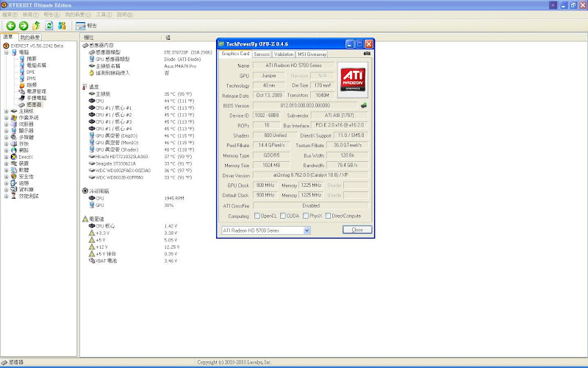The image size is (588, 368).
Task: Toggle the CUDA checkbox
Action: pos(283,216)
